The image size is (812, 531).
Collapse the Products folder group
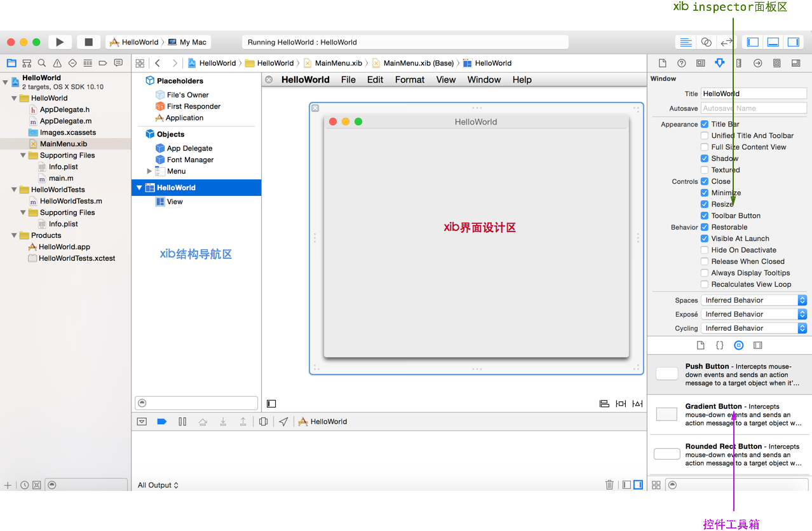(14, 235)
